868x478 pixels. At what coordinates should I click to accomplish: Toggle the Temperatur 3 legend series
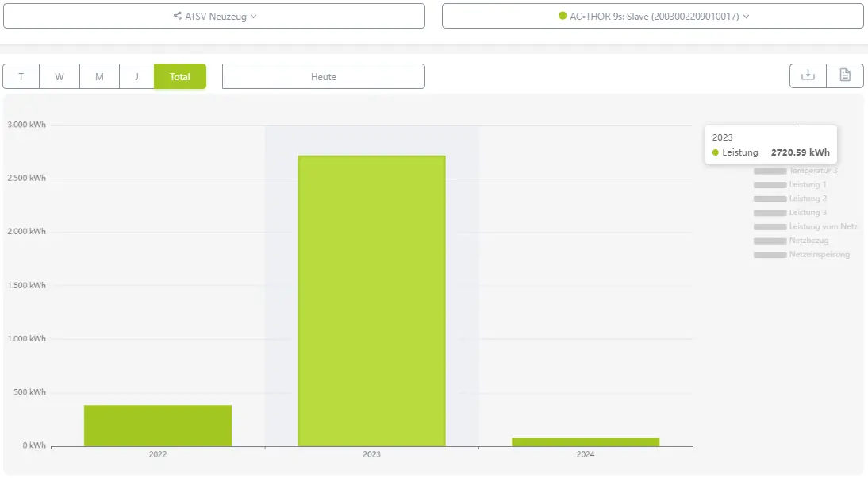click(796, 171)
